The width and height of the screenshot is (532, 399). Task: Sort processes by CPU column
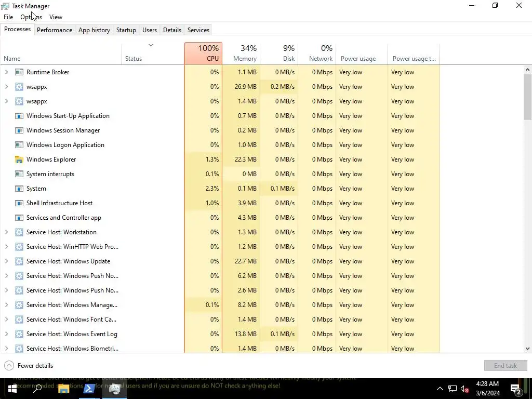(x=203, y=54)
